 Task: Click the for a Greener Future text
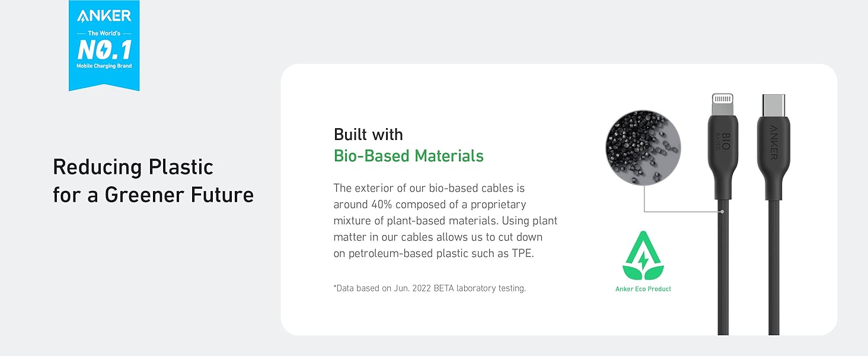click(x=153, y=195)
